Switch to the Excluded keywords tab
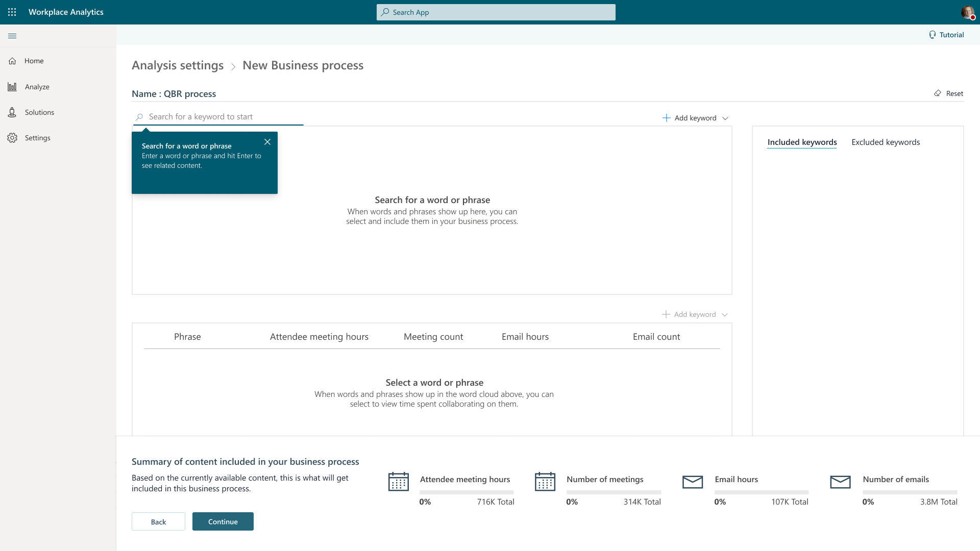Viewport: 980px width, 551px height. coord(886,142)
